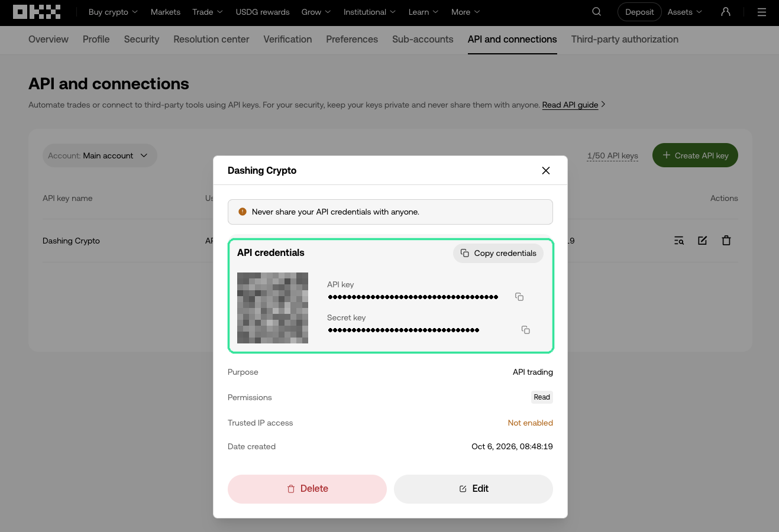Edit icon in Dashing Crypto table row
This screenshot has height=532, width=779.
703,241
